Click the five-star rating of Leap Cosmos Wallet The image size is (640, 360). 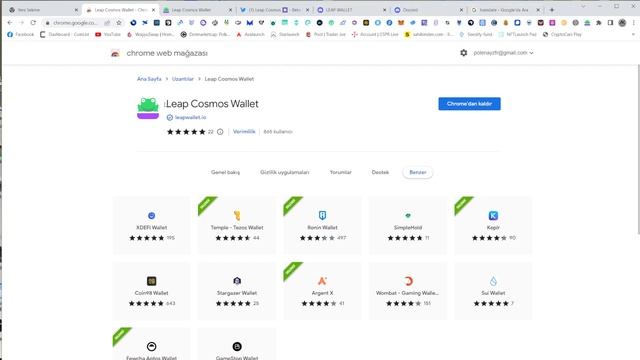click(186, 131)
